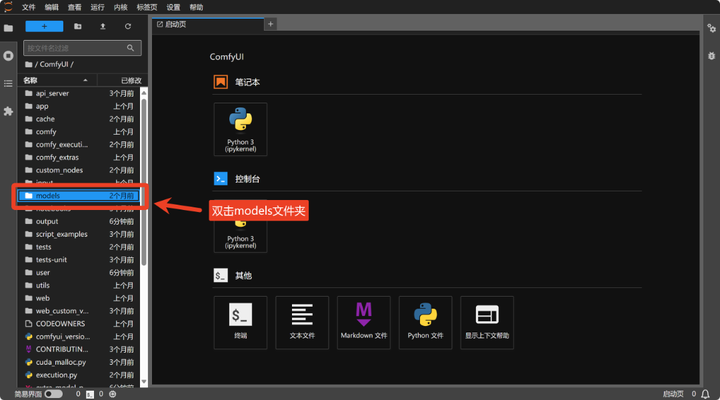
Task: Click the JupyterLab logo in the menu bar
Action: [x=8, y=7]
